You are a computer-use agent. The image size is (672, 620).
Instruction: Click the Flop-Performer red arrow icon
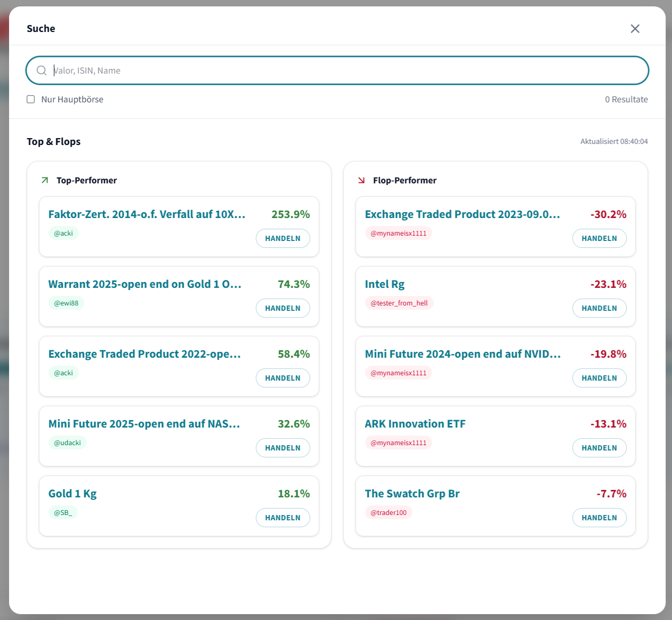[x=361, y=180]
